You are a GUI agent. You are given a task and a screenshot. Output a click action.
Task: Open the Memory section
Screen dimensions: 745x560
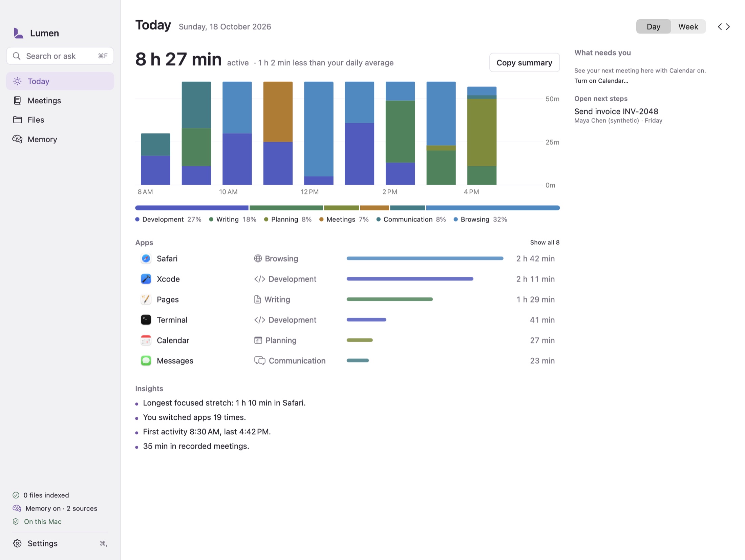[60, 139]
